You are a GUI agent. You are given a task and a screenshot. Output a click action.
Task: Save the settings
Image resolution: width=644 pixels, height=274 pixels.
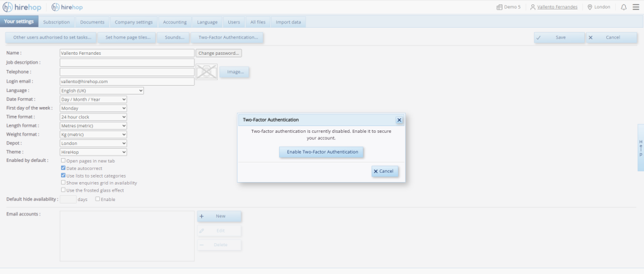click(559, 37)
